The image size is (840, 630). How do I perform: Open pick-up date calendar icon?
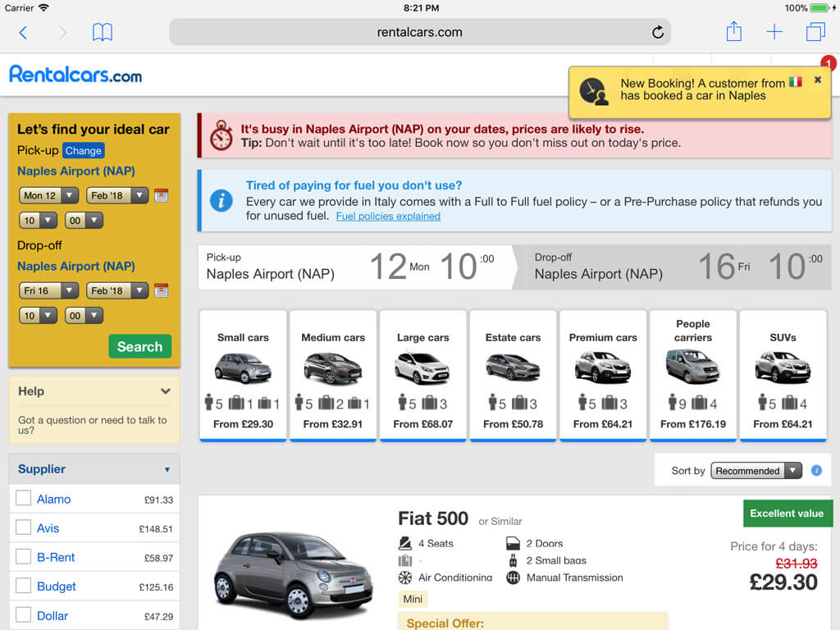point(162,195)
